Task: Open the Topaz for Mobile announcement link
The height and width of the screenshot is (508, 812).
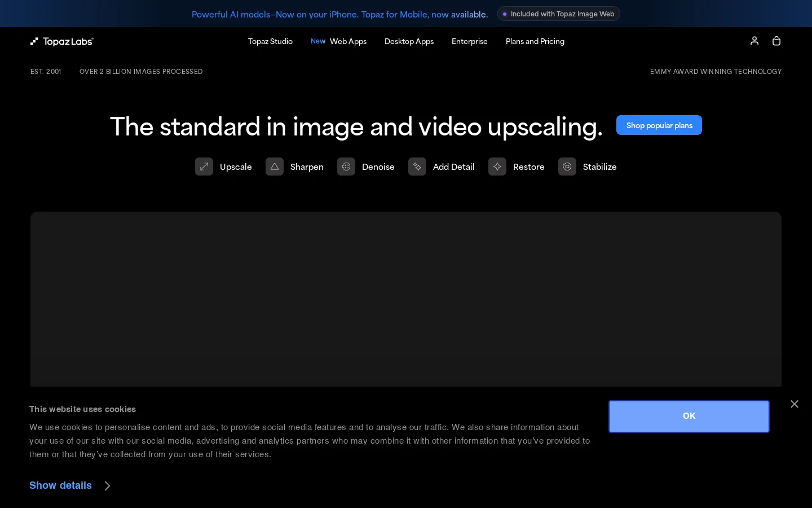Action: [x=340, y=14]
